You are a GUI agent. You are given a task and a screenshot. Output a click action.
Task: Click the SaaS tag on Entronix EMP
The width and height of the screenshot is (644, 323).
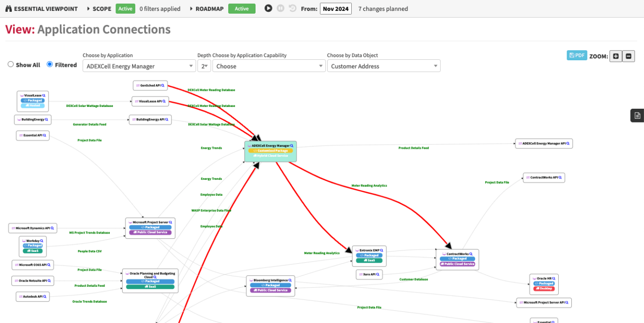tap(369, 260)
